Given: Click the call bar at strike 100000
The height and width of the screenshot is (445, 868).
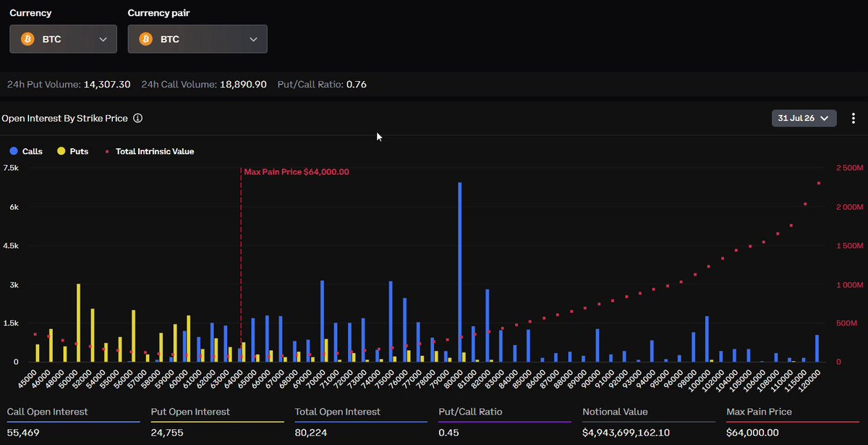Looking at the screenshot, I should (x=707, y=339).
